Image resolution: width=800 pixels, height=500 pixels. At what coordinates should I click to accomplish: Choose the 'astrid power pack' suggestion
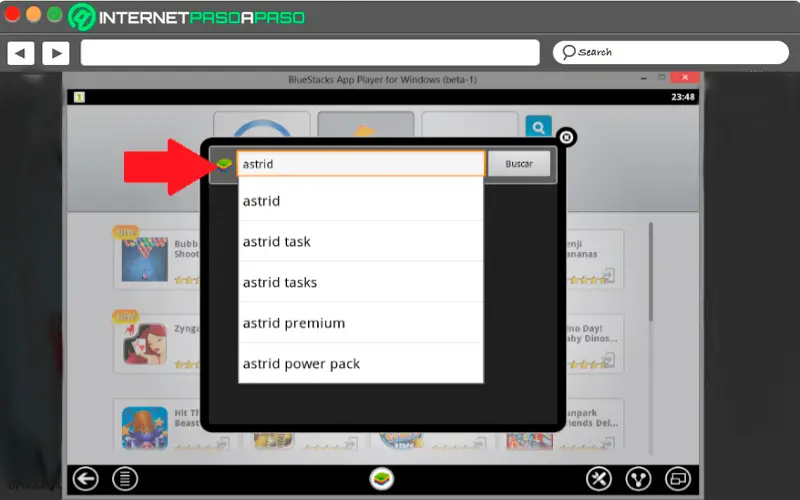pos(361,363)
